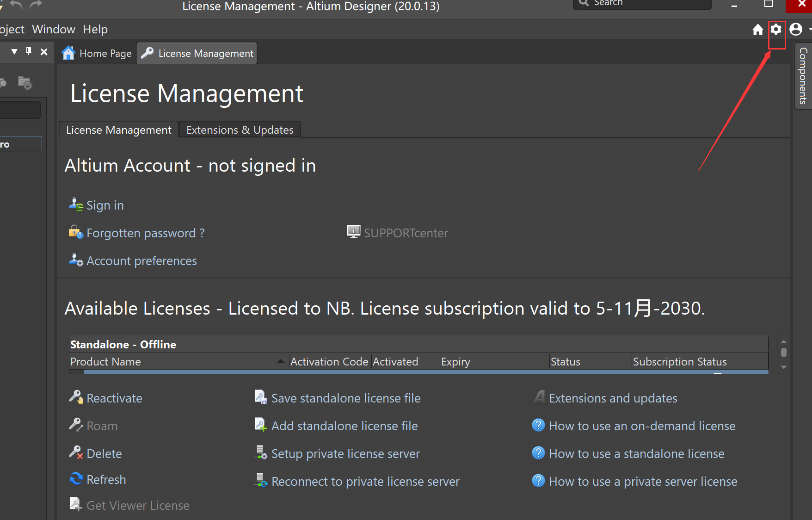
Task: Click the license list scroll down arrow
Action: point(783,367)
